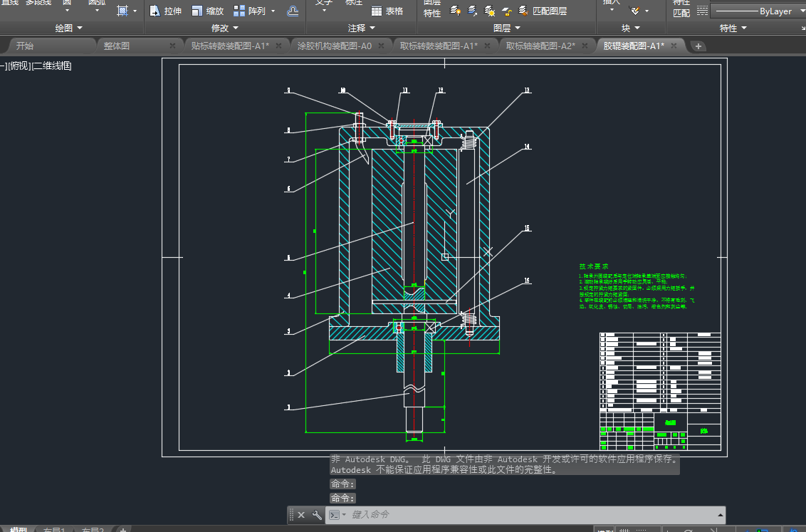Click the [二维线框] visual style control
The height and width of the screenshot is (532, 806).
click(x=52, y=66)
